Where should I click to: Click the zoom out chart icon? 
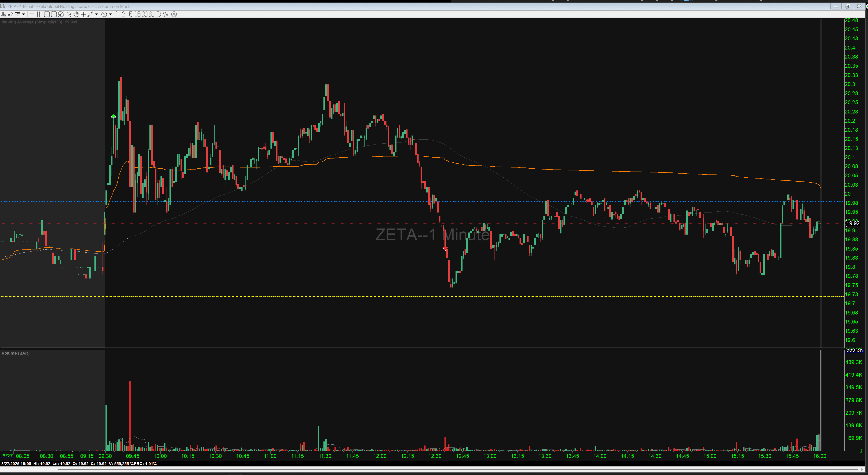click(54, 14)
